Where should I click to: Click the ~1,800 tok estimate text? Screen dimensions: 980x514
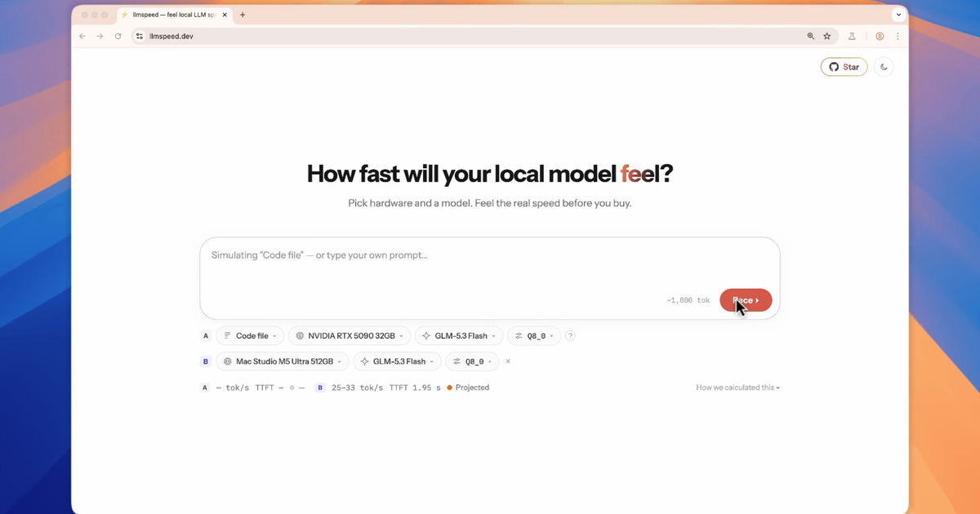pyautogui.click(x=688, y=300)
